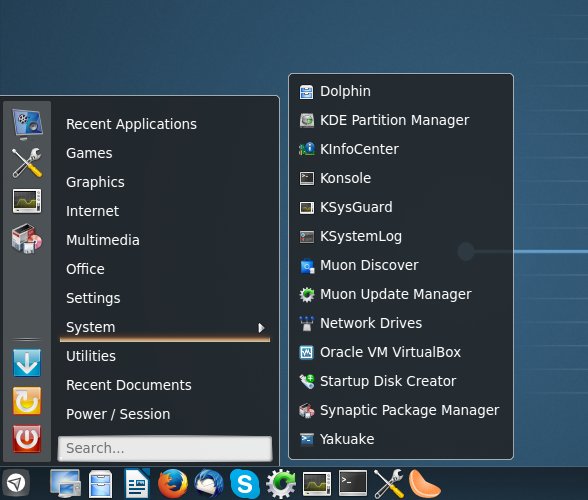Click blue download arrow sidebar icon
The image size is (588, 500).
(27, 363)
